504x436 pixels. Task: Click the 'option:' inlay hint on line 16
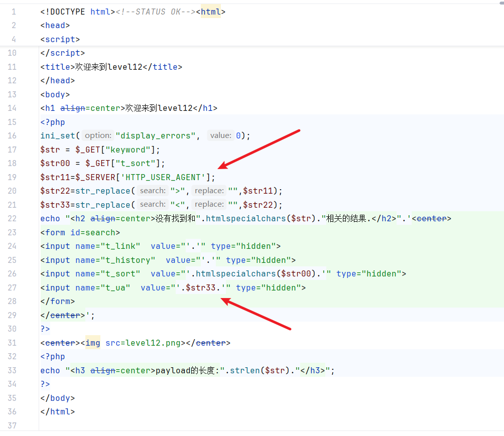pos(98,135)
